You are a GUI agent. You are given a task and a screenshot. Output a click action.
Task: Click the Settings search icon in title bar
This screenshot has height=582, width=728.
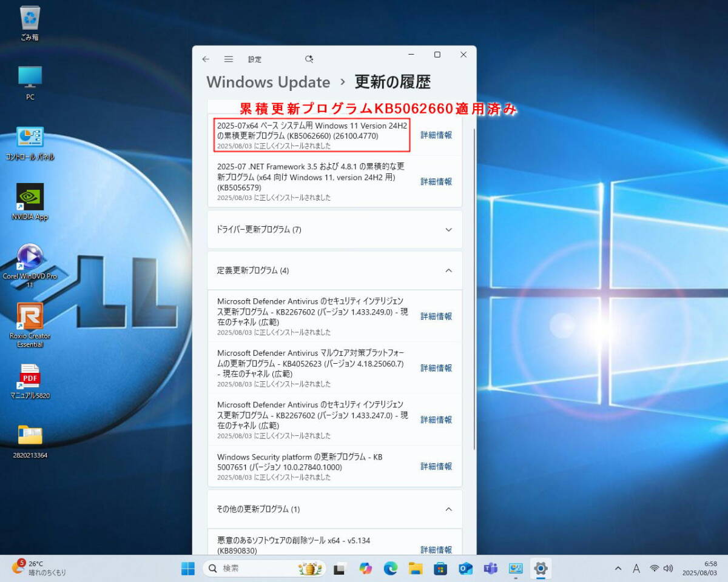click(x=309, y=59)
